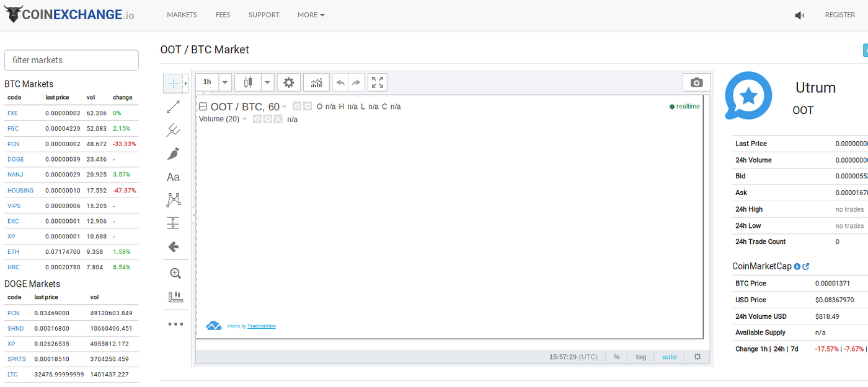Screen dimensions: 868x387
Task: Toggle auto scale mode
Action: point(670,357)
